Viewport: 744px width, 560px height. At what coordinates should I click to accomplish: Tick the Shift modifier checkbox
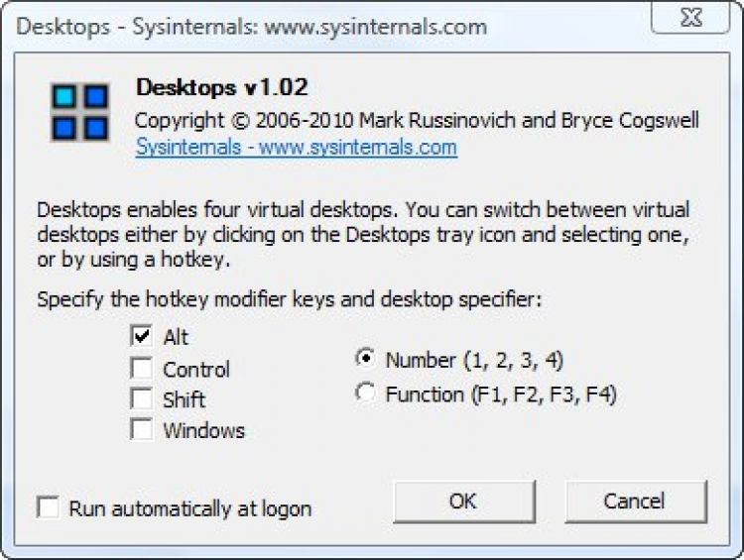pos(142,399)
